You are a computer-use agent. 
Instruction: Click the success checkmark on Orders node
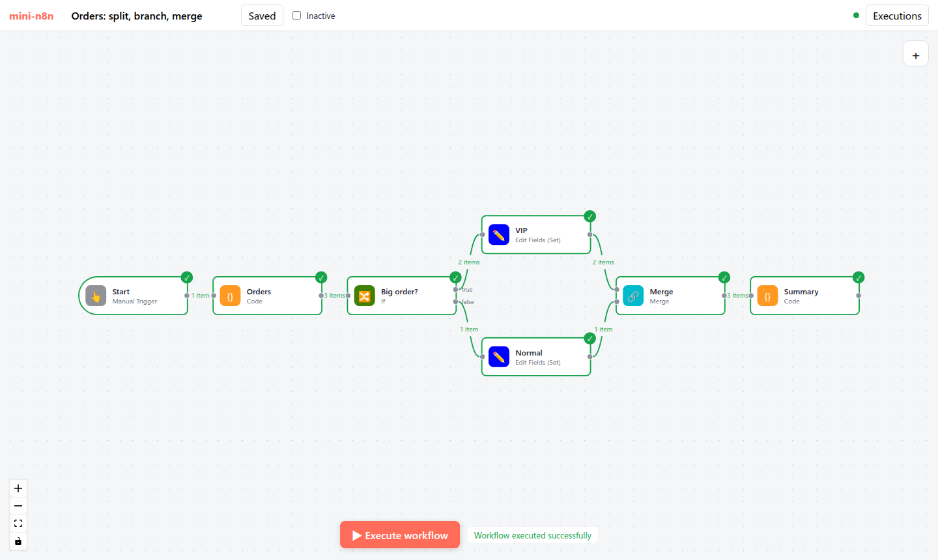click(x=321, y=277)
